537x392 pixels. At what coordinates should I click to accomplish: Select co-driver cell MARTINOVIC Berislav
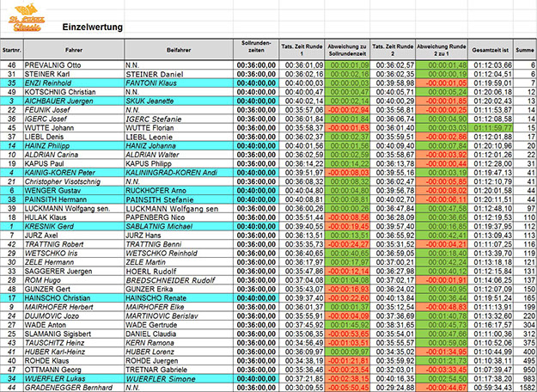tap(163, 315)
